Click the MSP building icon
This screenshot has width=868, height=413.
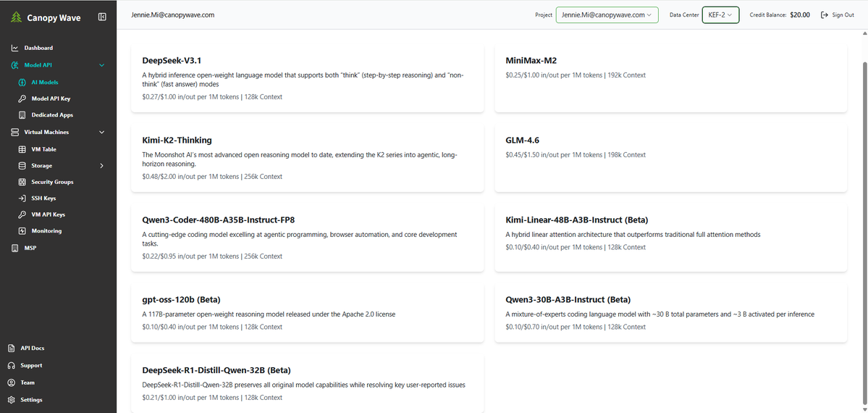pyautogui.click(x=14, y=248)
